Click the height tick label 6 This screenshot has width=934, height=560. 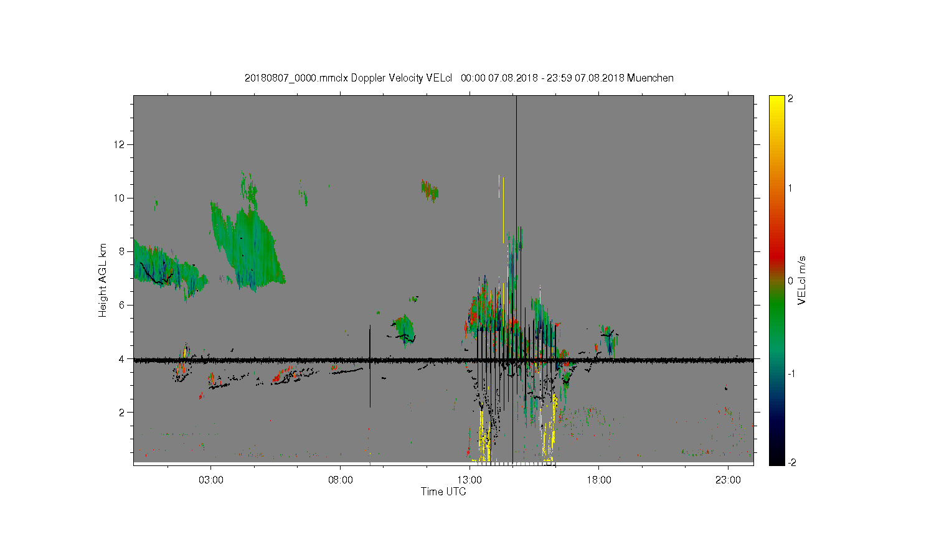point(123,305)
